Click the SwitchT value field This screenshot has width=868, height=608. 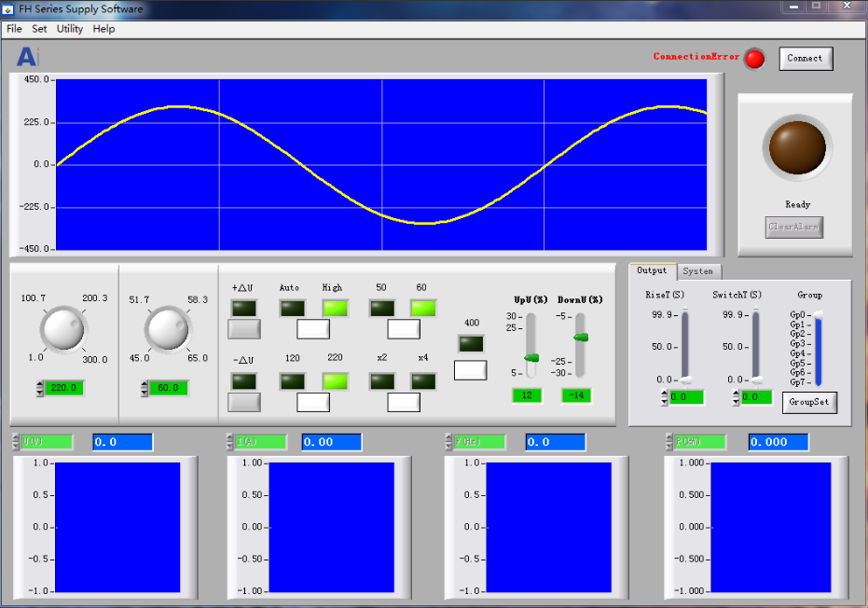coord(756,397)
